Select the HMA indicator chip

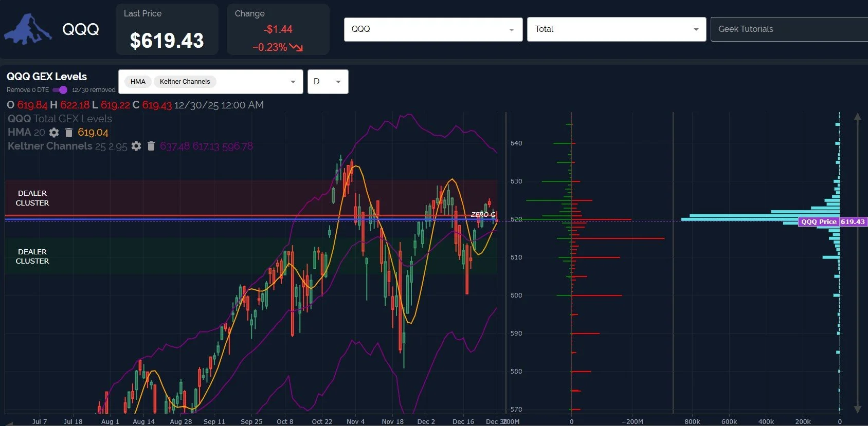pyautogui.click(x=138, y=81)
